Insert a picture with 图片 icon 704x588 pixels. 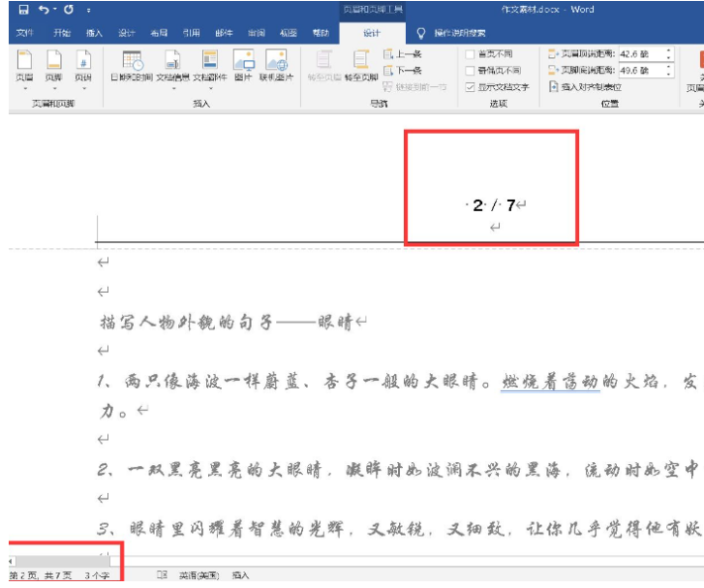coord(243,61)
